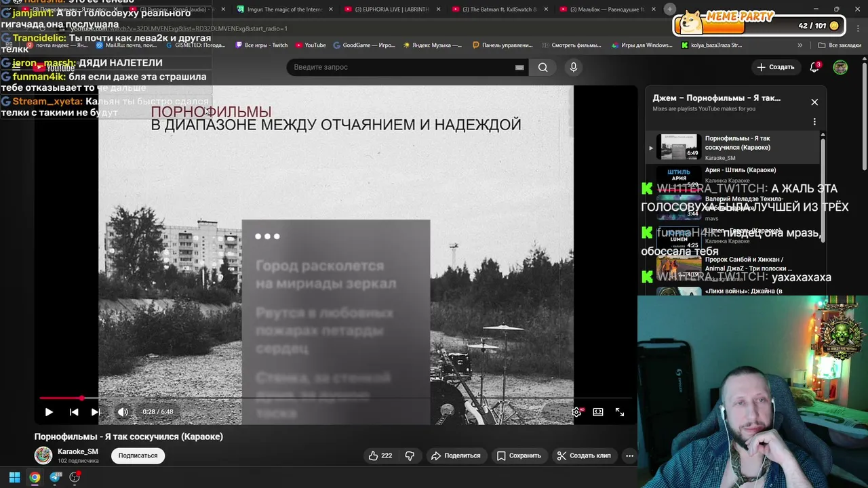Image resolution: width=868 pixels, height=488 pixels.
Task: Play the karaoke video
Action: click(x=49, y=411)
